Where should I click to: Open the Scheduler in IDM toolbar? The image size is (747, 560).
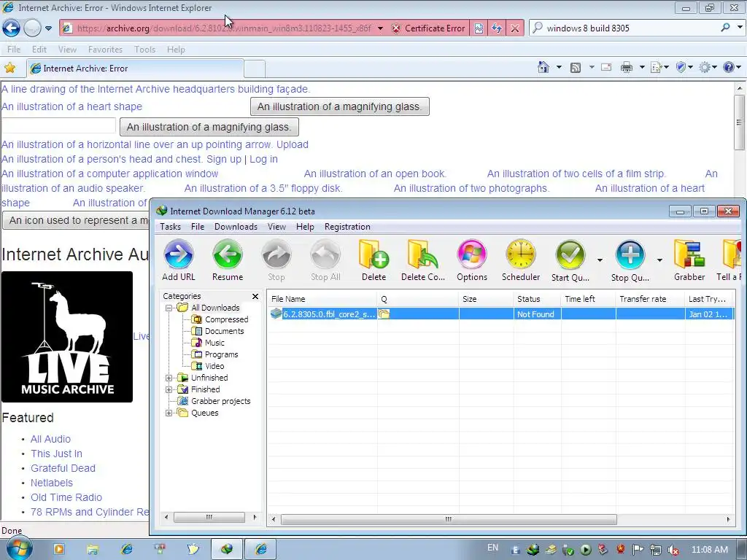[x=521, y=260]
